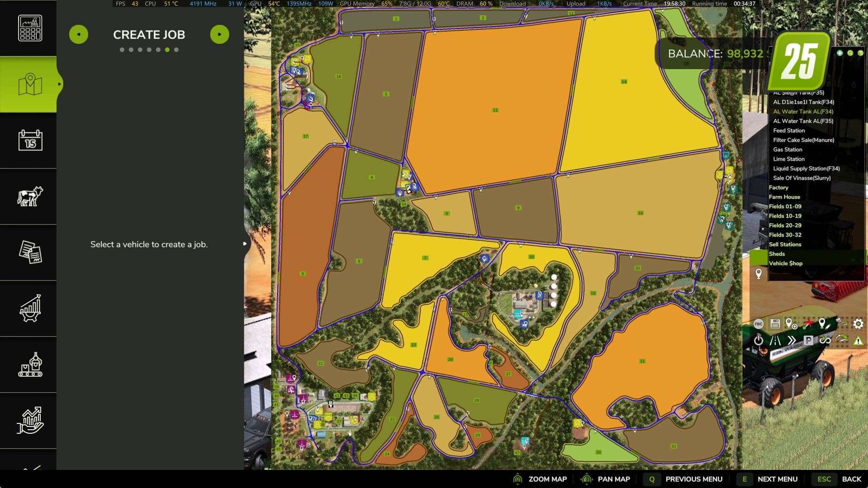The image size is (868, 488).
Task: Toggle the AutoDrive power button
Action: [759, 340]
